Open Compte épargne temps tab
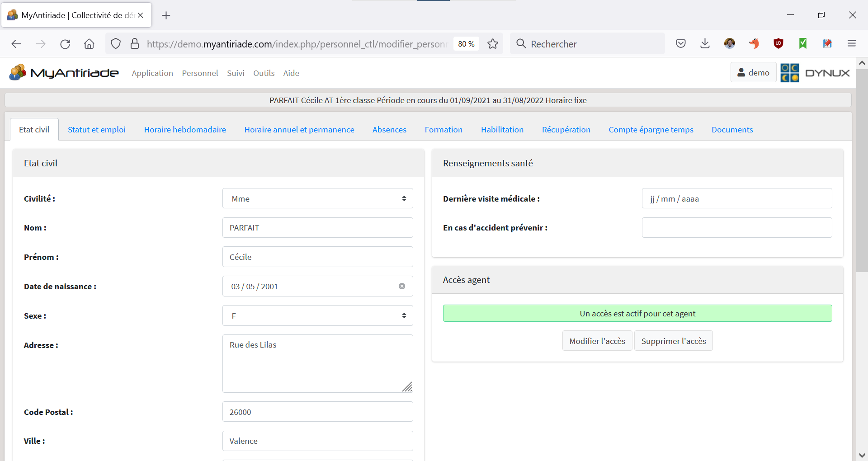The width and height of the screenshot is (868, 461). point(651,130)
